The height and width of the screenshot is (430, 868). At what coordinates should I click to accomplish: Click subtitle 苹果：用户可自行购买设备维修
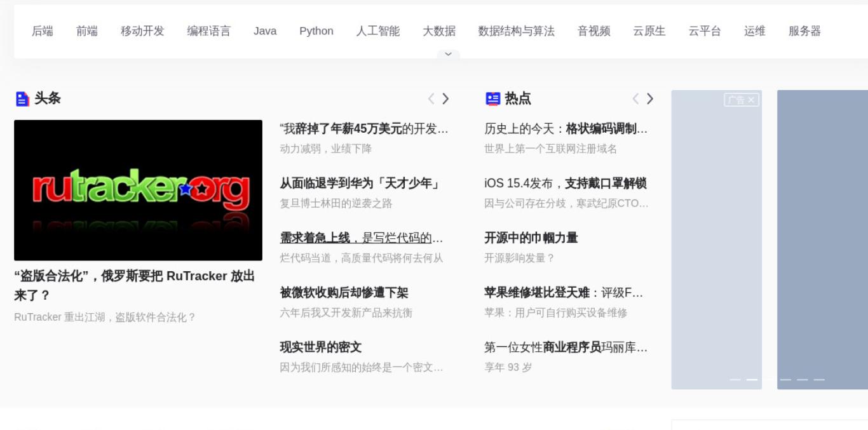click(x=556, y=312)
